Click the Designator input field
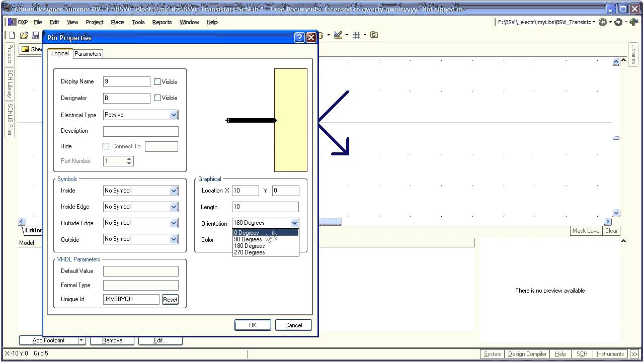 click(x=127, y=98)
